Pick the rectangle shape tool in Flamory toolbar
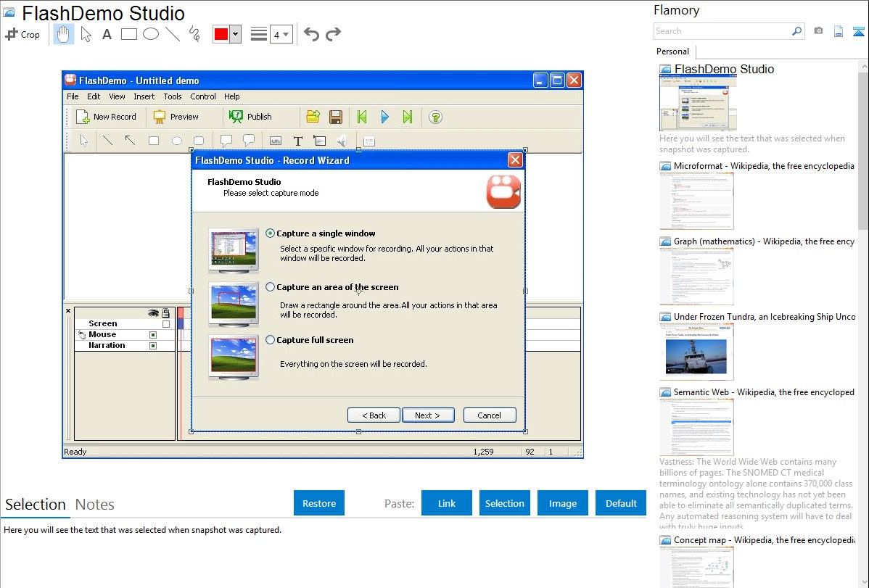 [128, 34]
